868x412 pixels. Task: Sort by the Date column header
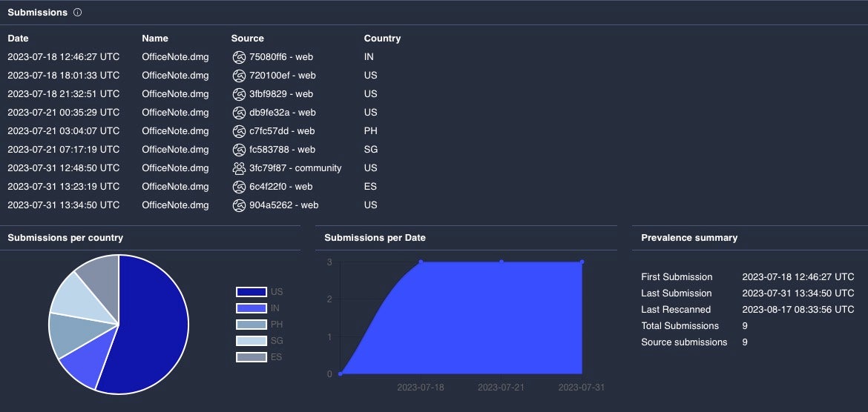tap(18, 39)
